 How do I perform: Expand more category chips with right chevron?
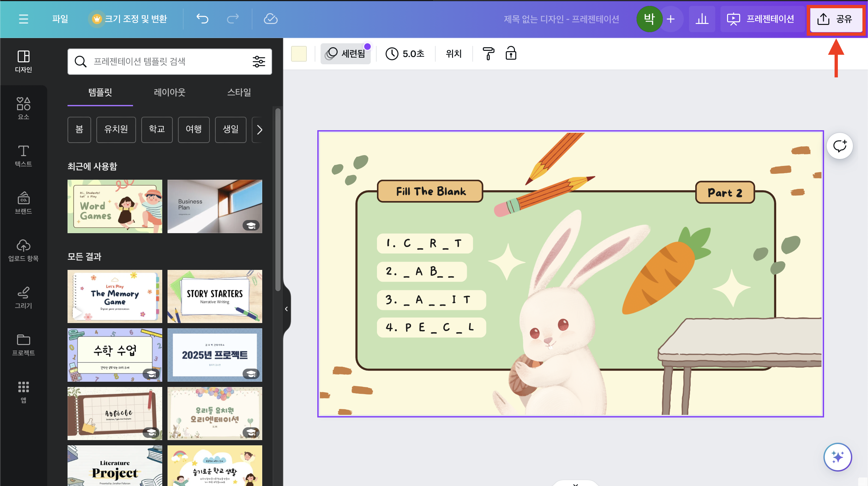pos(259,130)
